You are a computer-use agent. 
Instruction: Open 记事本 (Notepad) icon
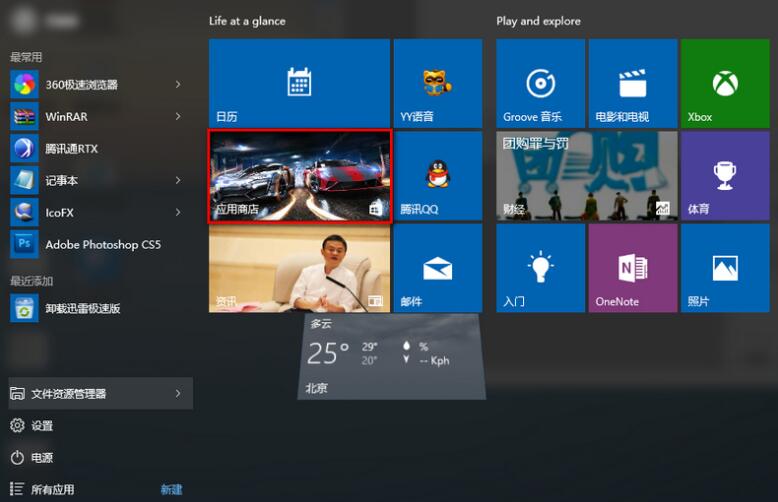tap(24, 181)
